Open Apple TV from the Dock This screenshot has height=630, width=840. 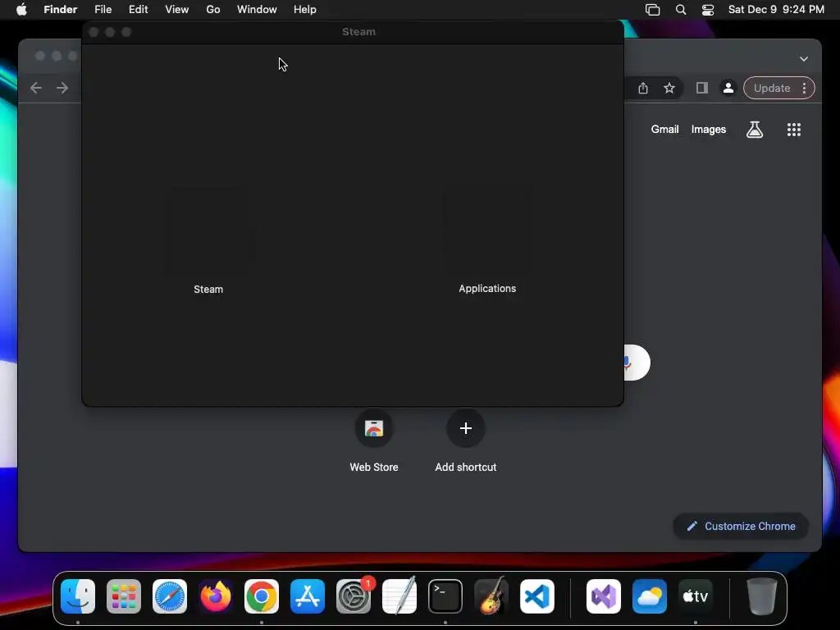(x=696, y=596)
